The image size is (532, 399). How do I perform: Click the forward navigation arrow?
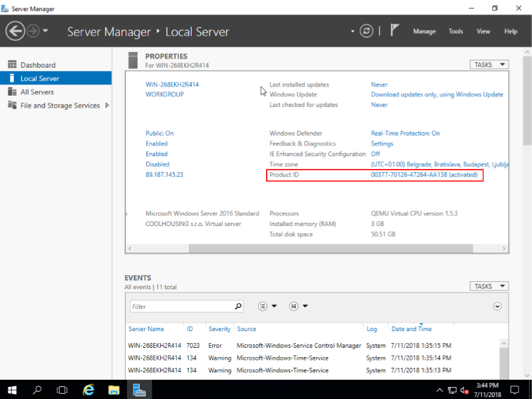(x=33, y=31)
